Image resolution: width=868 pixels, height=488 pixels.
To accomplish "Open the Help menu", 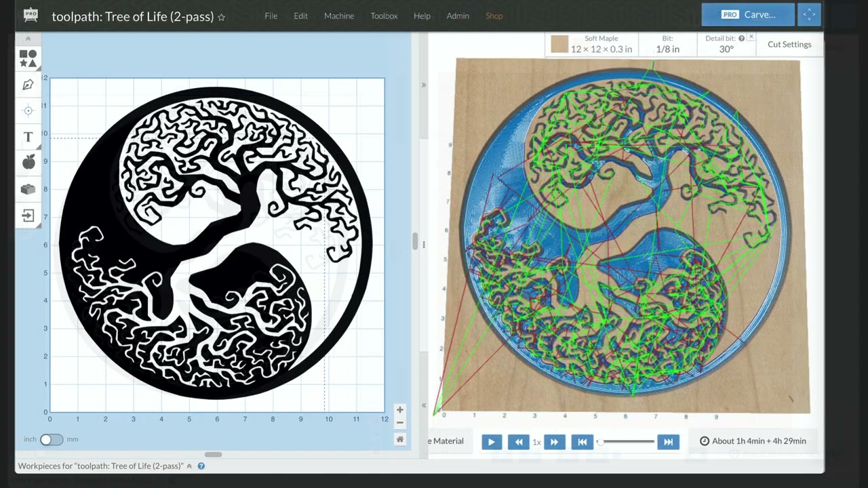I will point(422,16).
